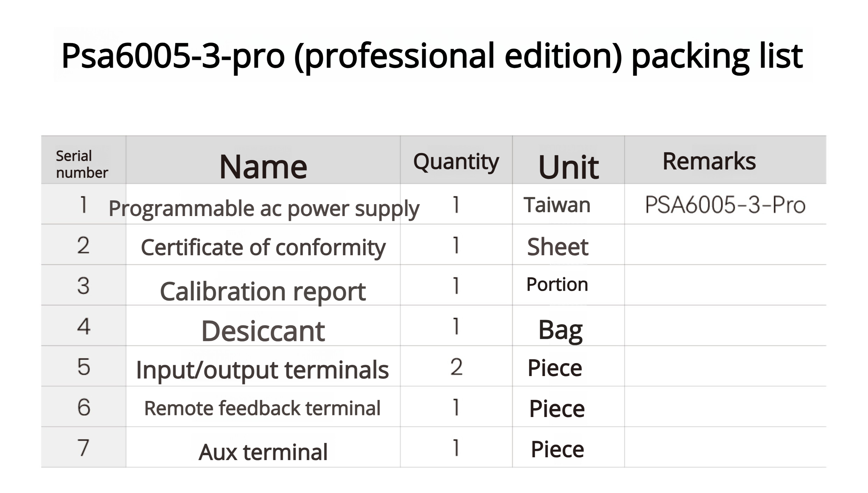This screenshot has height=493, width=868.
Task: Select the Remarks column header
Action: tap(709, 161)
